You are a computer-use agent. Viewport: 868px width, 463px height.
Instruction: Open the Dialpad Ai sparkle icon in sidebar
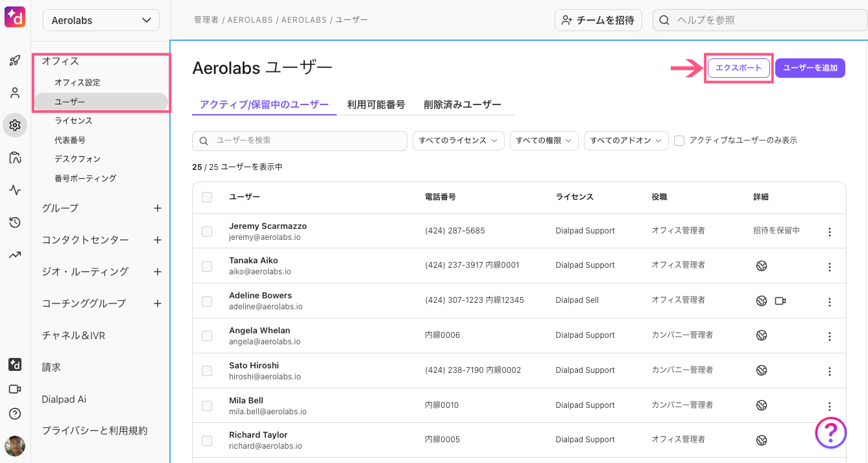click(x=15, y=364)
